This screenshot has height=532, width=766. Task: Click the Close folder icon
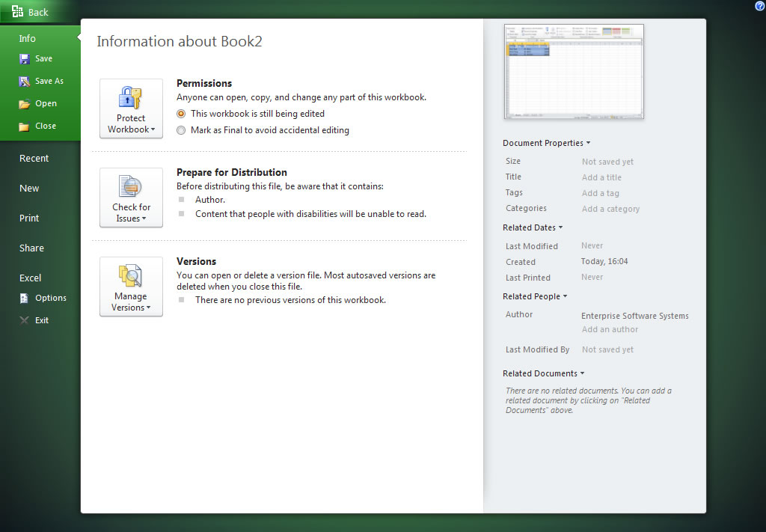(x=25, y=126)
